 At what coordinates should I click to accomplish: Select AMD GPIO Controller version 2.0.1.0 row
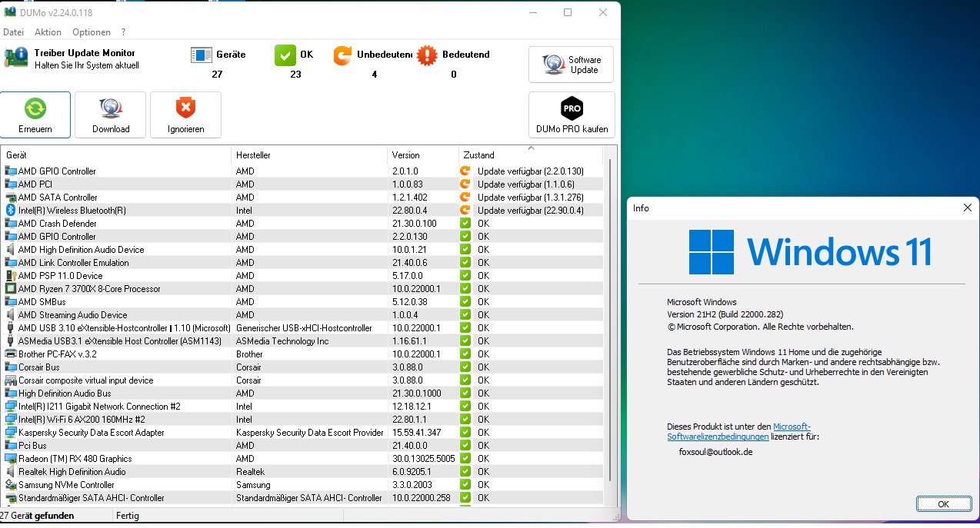pos(302,171)
